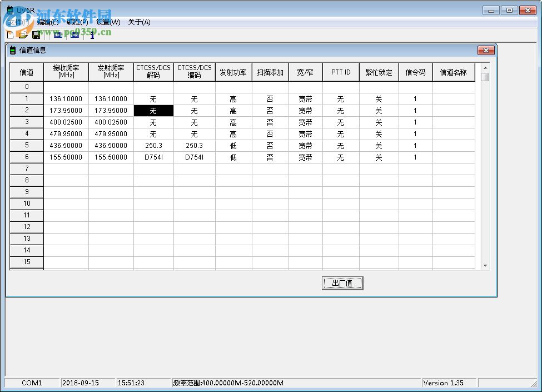
Task: Select the CTCSS/DCS 解码 column header
Action: (x=153, y=72)
